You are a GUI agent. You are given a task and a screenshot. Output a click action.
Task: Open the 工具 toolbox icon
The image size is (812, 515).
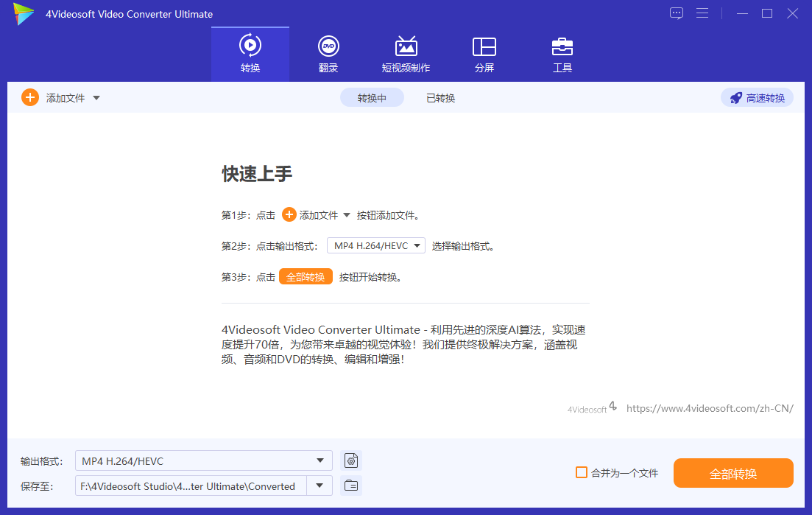[562, 46]
